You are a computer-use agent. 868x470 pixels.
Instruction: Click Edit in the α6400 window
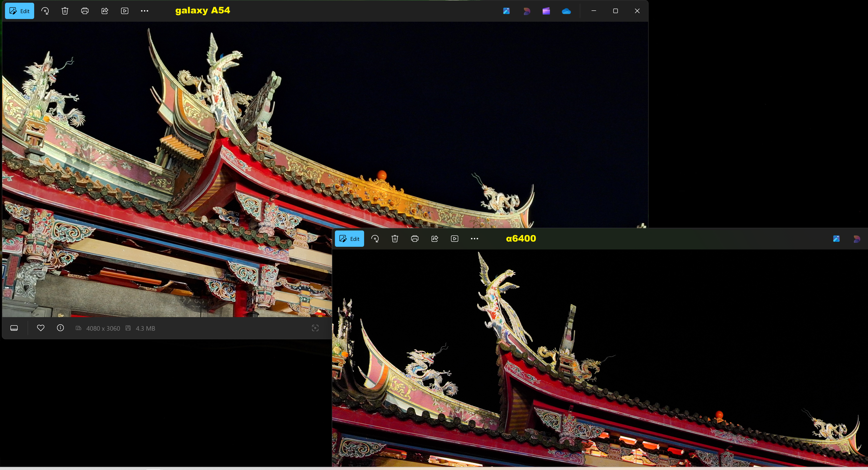[349, 239]
